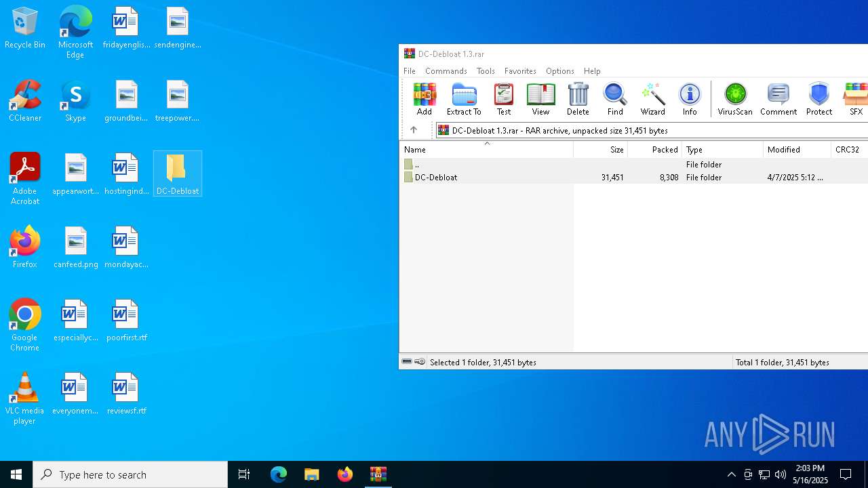This screenshot has height=488, width=868.
Task: Click the Protect shield icon
Action: point(819,99)
